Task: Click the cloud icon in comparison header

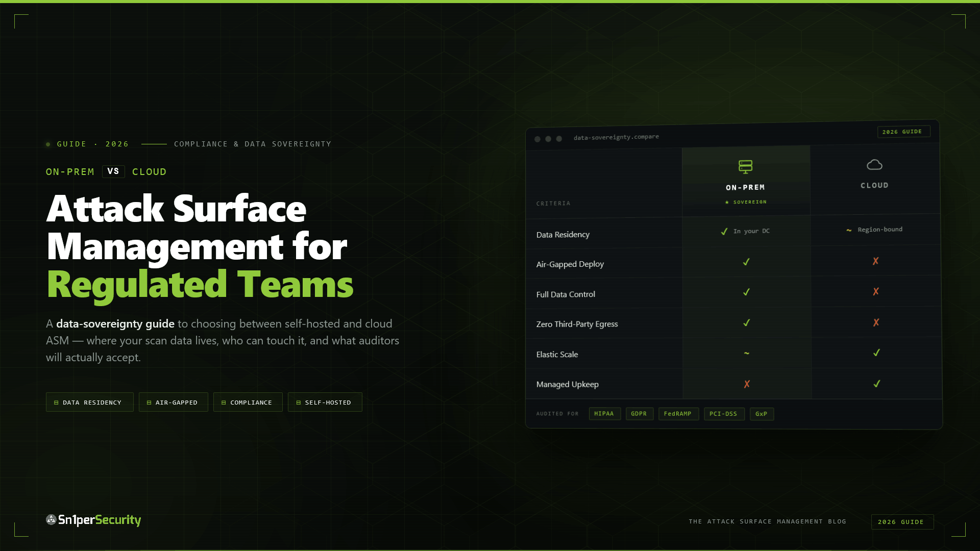Action: [x=875, y=165]
